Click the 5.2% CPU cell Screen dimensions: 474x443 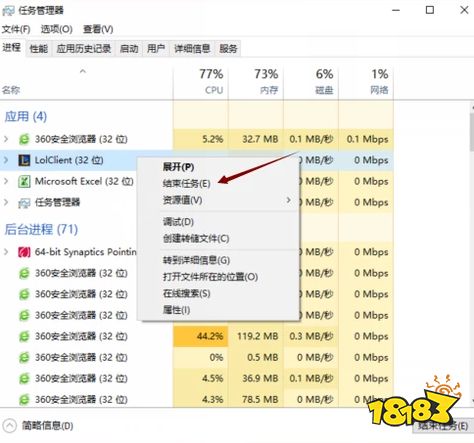click(x=201, y=139)
